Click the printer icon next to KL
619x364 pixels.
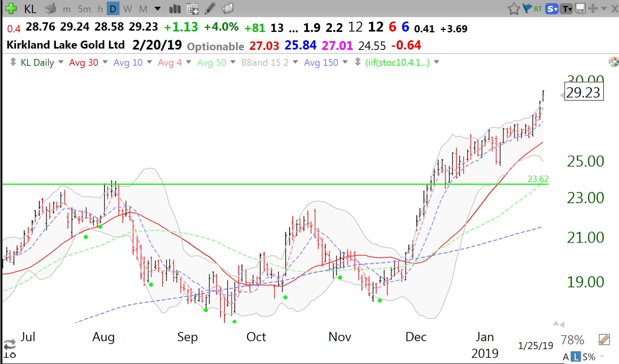(x=50, y=8)
